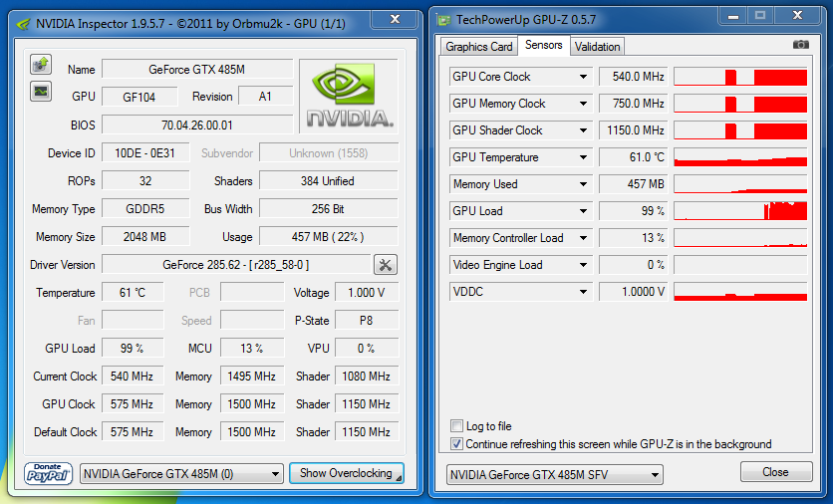The width and height of the screenshot is (833, 504).
Task: Click the Current Clock value 540 MHz
Action: (133, 377)
